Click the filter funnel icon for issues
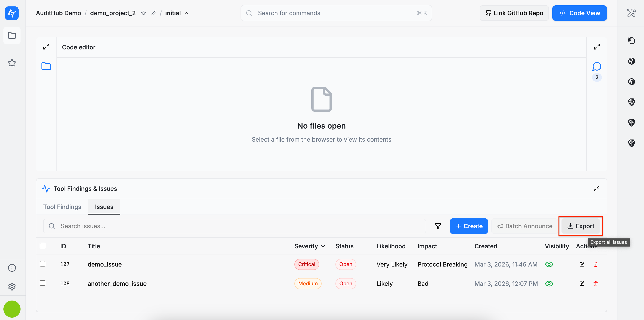The image size is (644, 320). [438, 226]
